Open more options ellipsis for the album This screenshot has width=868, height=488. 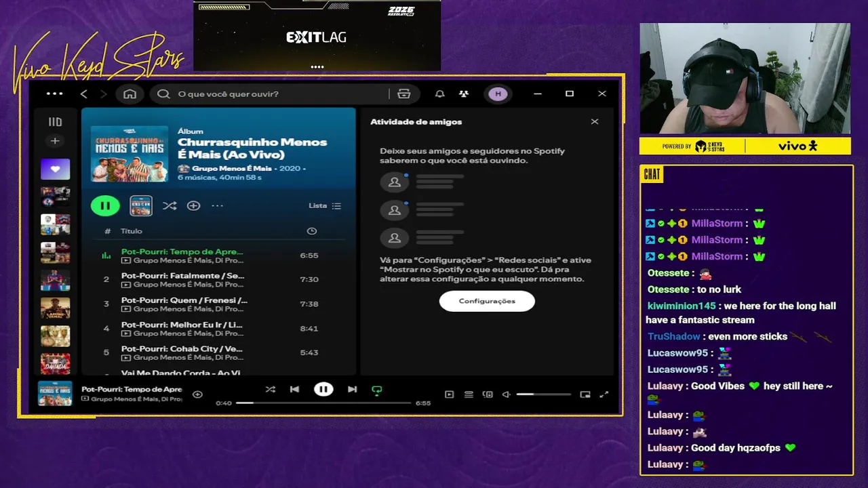coord(217,205)
